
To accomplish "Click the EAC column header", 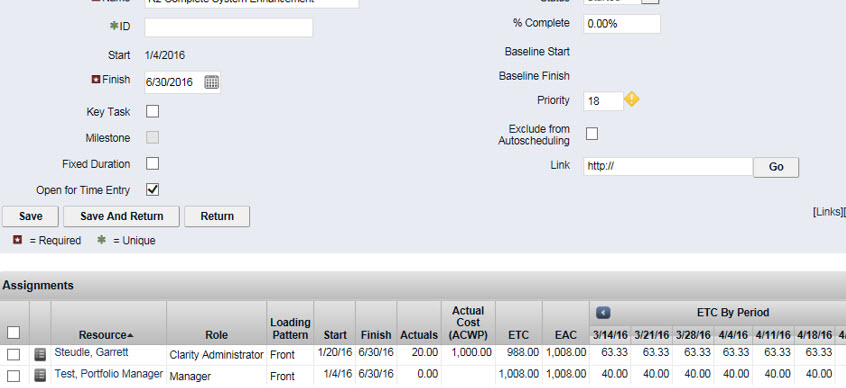I will 566,335.
